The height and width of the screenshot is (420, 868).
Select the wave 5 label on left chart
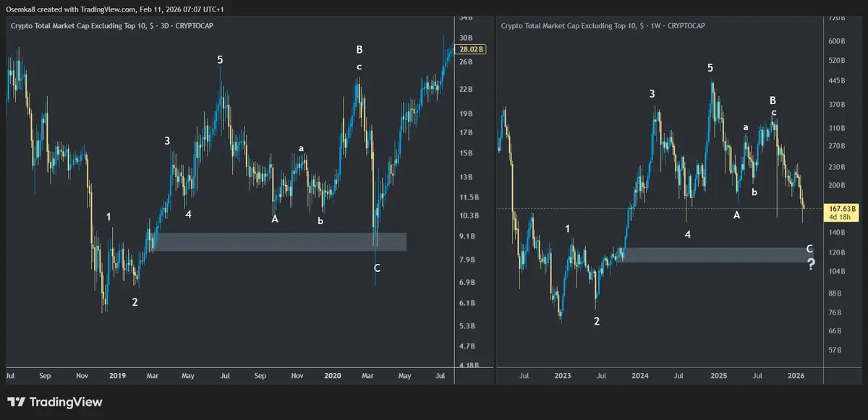(x=220, y=60)
